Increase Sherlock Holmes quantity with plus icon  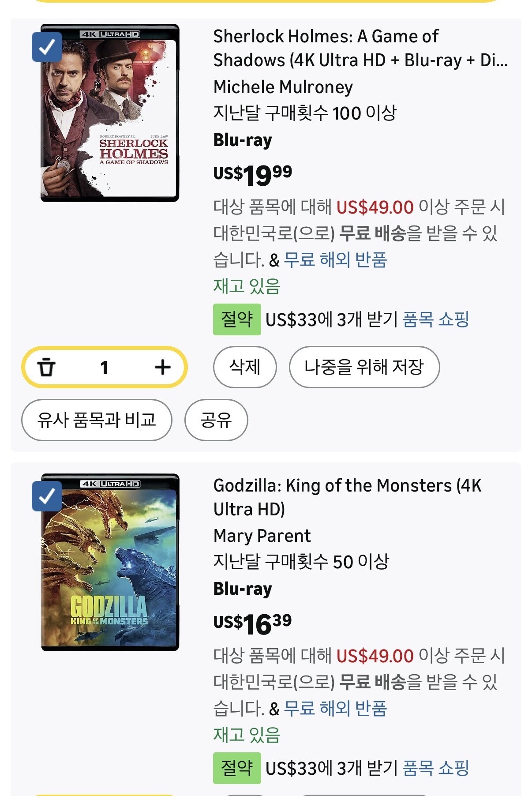click(x=162, y=367)
